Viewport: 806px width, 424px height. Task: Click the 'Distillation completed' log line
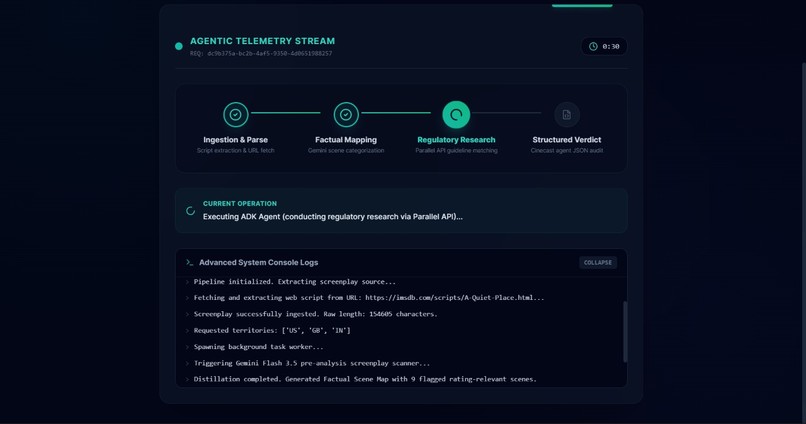[x=365, y=379]
